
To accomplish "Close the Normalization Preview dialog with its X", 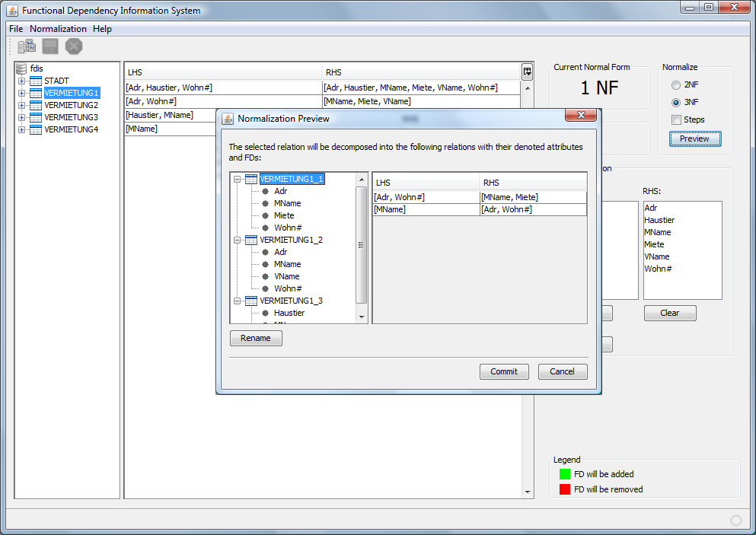I will [x=580, y=115].
